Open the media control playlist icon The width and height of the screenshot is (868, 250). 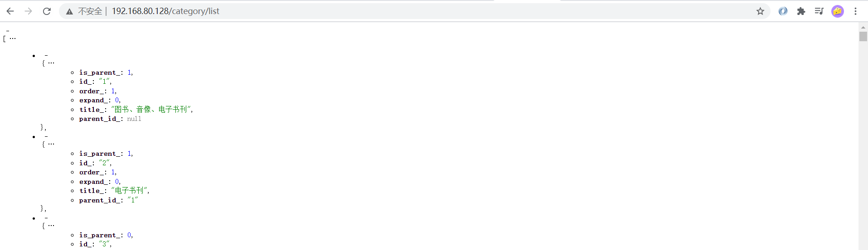click(819, 11)
